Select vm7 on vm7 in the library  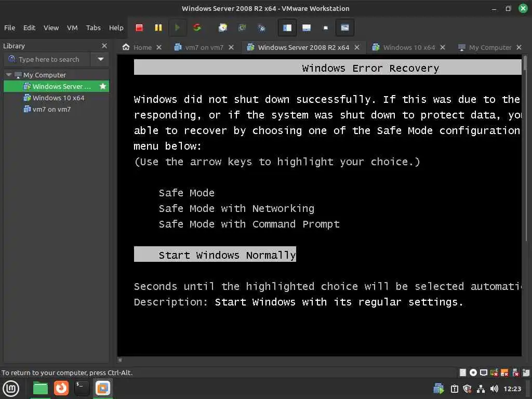pos(56,109)
